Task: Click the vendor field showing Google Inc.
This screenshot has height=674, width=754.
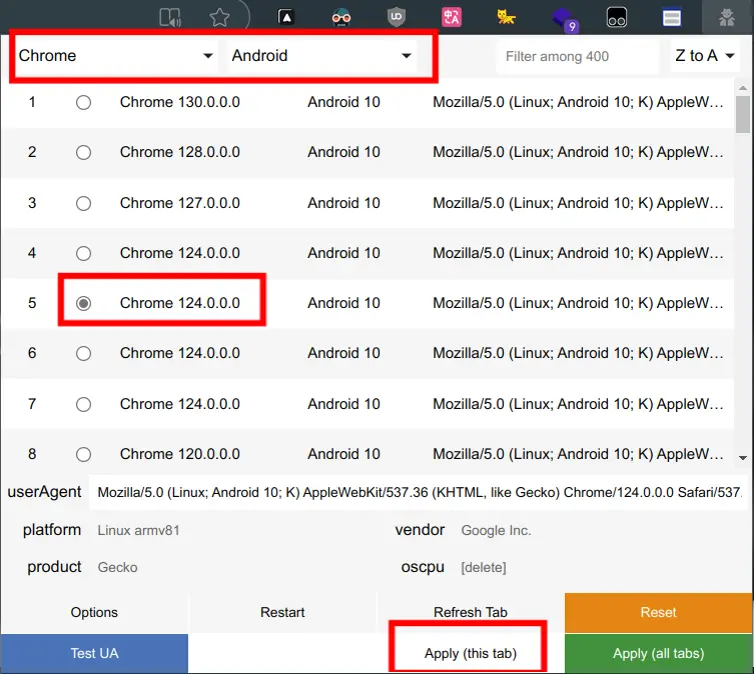Action: [601, 530]
